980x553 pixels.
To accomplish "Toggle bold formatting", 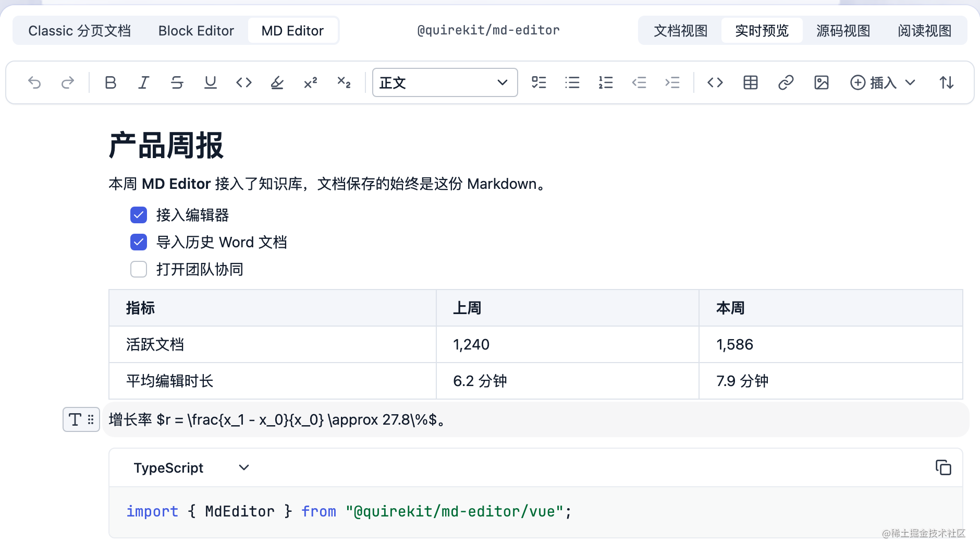I will [111, 82].
